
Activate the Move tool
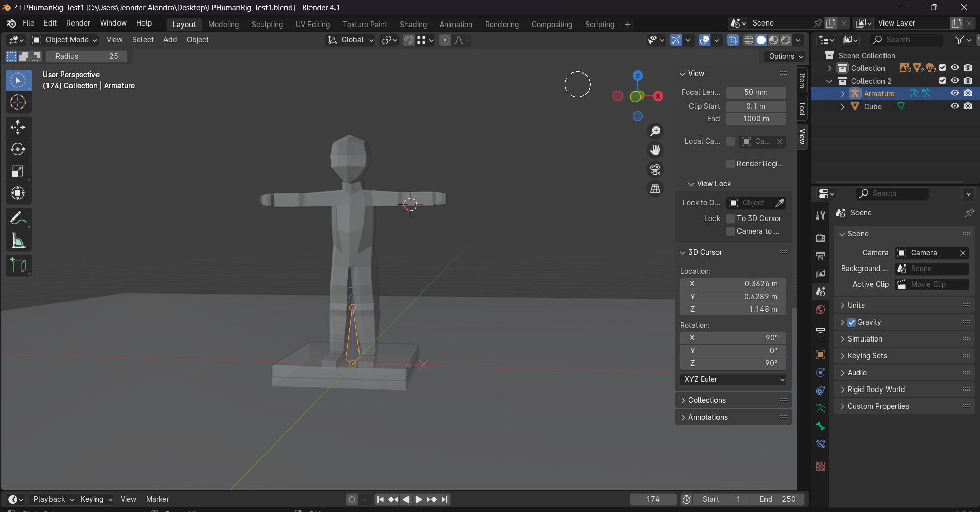pyautogui.click(x=18, y=127)
